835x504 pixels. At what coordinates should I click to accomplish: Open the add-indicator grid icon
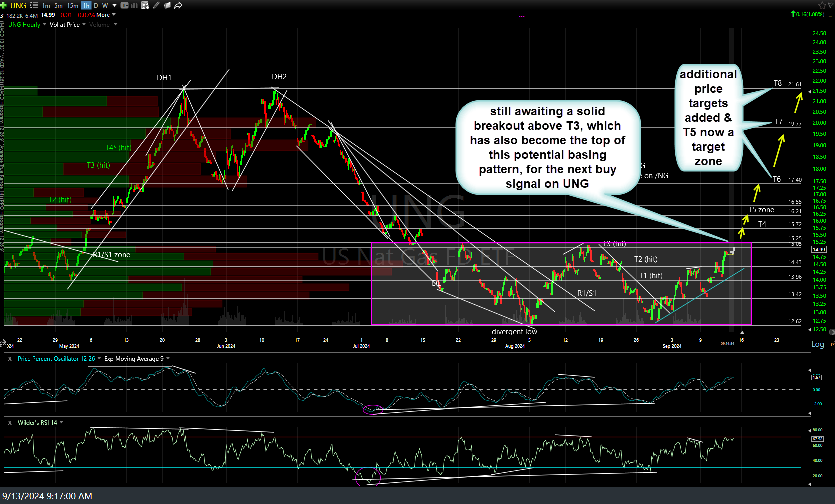pos(145,5)
